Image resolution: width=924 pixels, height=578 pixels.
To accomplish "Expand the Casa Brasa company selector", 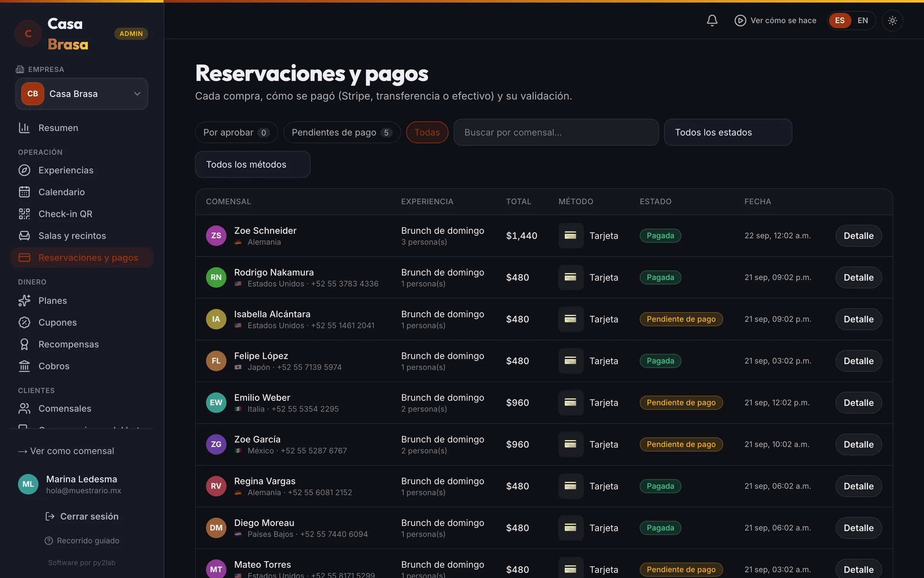I will click(82, 94).
